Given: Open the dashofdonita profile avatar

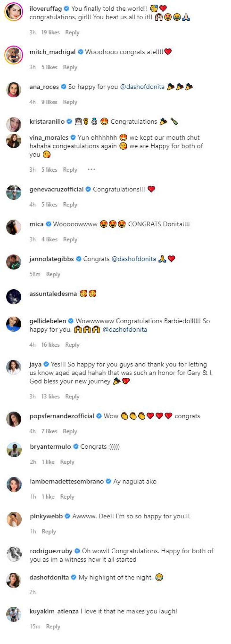Looking at the screenshot, I should [14, 580].
